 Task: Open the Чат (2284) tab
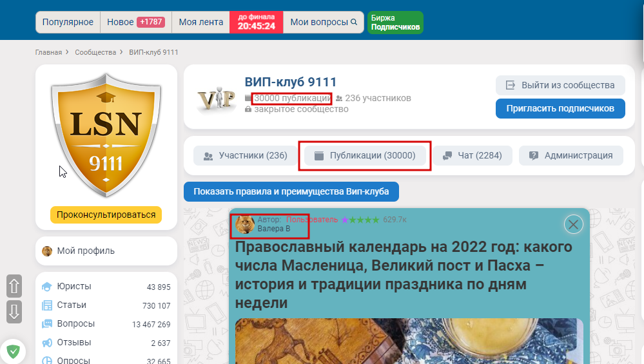pyautogui.click(x=473, y=155)
